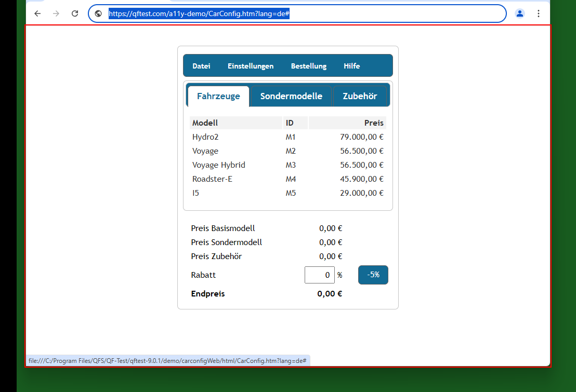
Task: Click the Preis Sondermodell label
Action: point(226,242)
